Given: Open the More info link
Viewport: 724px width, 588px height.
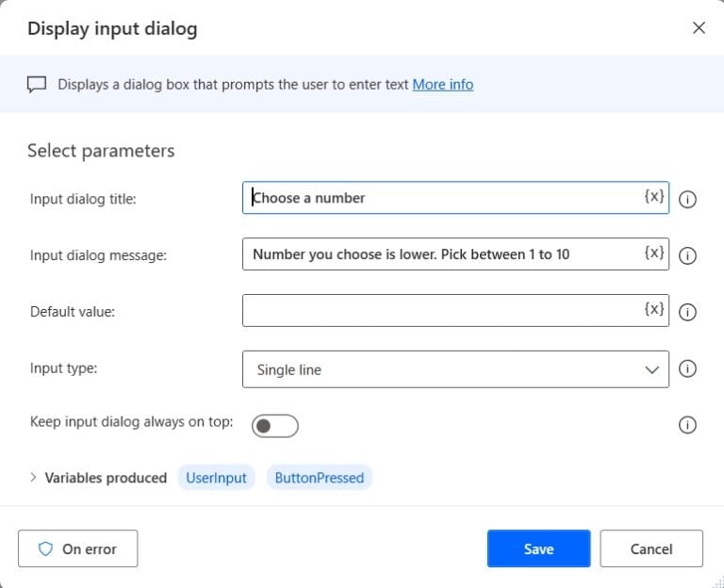Looking at the screenshot, I should coord(442,84).
